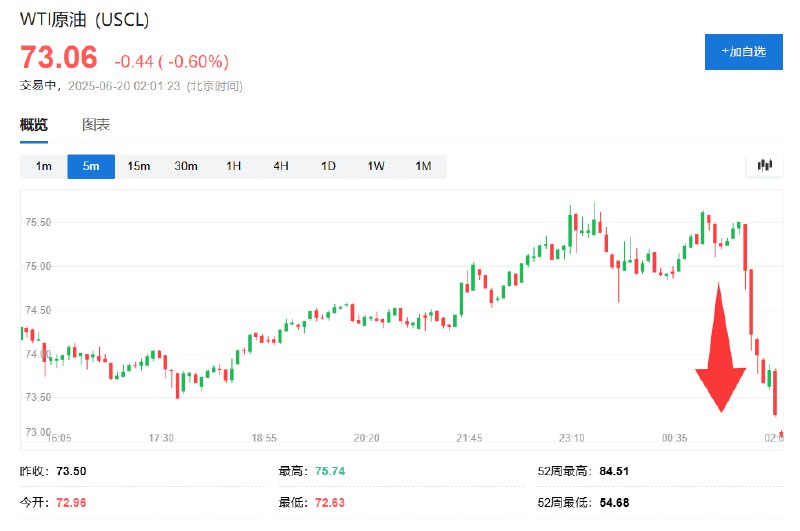Set chart to 1W interval

(376, 166)
